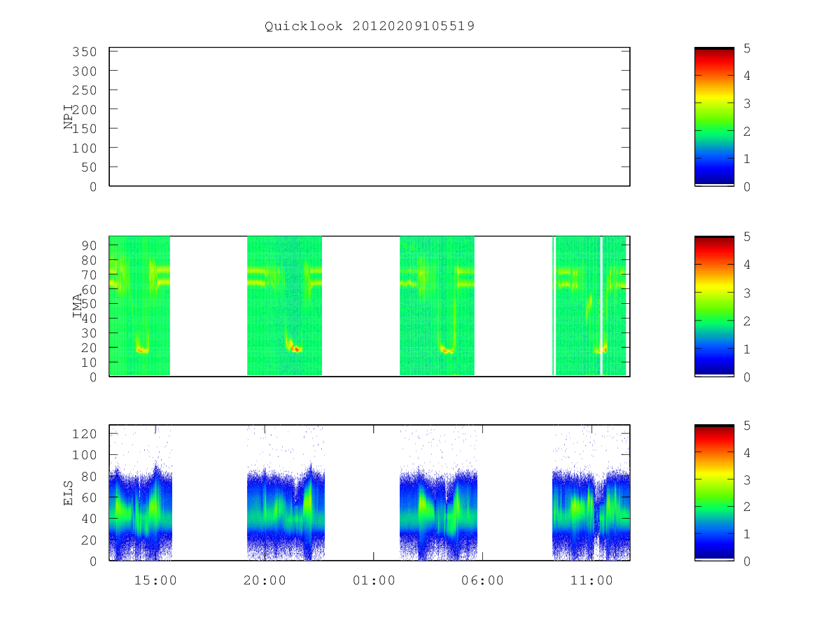Click the 11:00 time axis label
Screen dimensions: 840x630
tap(591, 580)
